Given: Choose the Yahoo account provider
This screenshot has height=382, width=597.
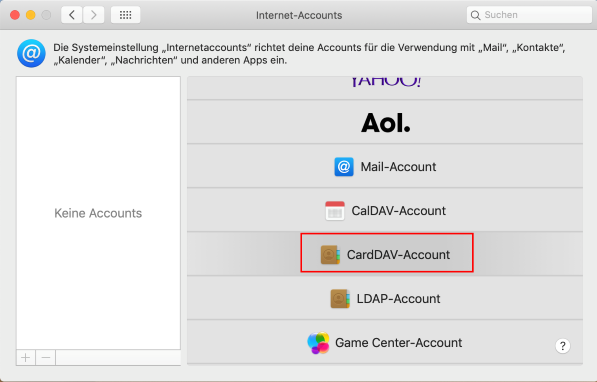Looking at the screenshot, I should pos(385,88).
